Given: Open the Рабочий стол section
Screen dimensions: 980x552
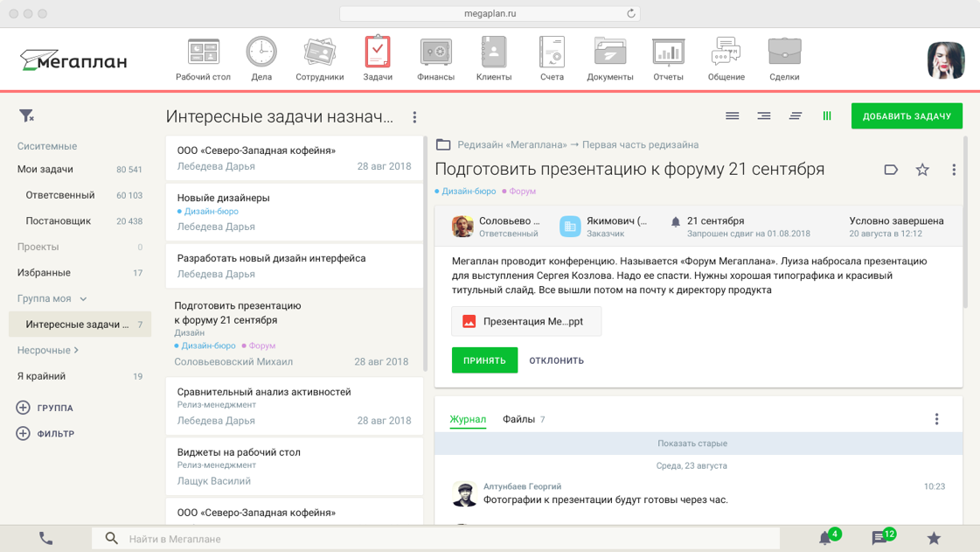Looking at the screenshot, I should tap(203, 59).
